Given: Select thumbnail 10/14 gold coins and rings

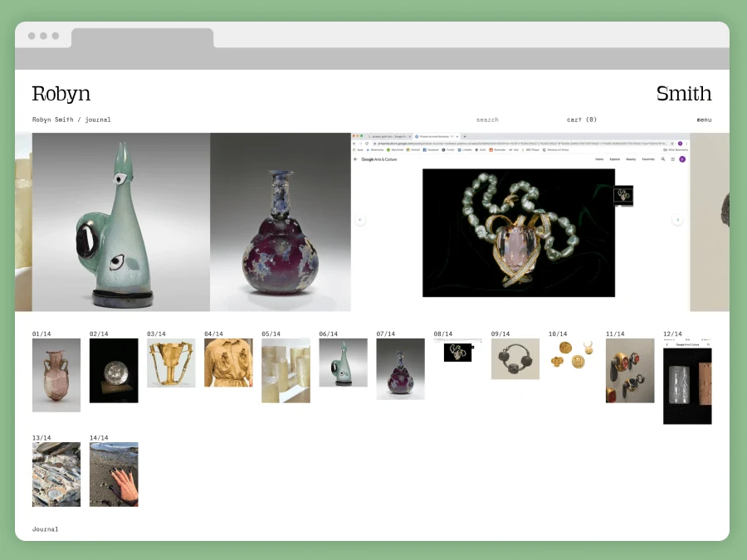Looking at the screenshot, I should (x=573, y=355).
